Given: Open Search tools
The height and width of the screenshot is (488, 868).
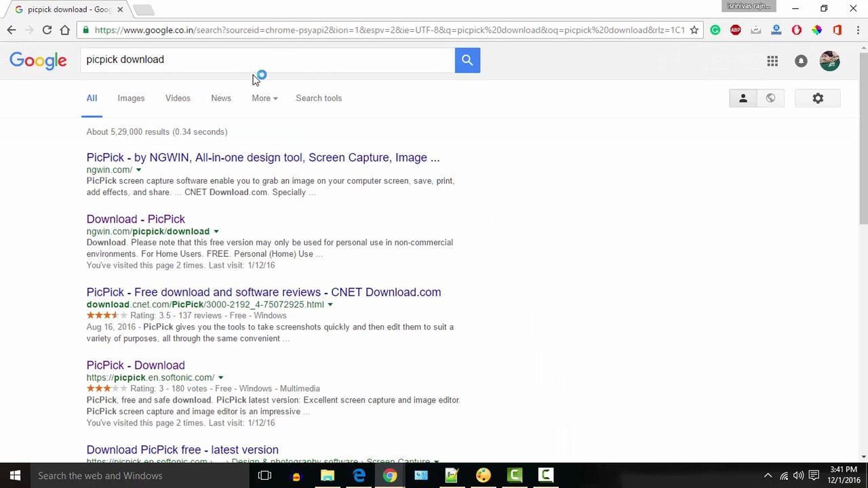Looking at the screenshot, I should click(x=319, y=98).
